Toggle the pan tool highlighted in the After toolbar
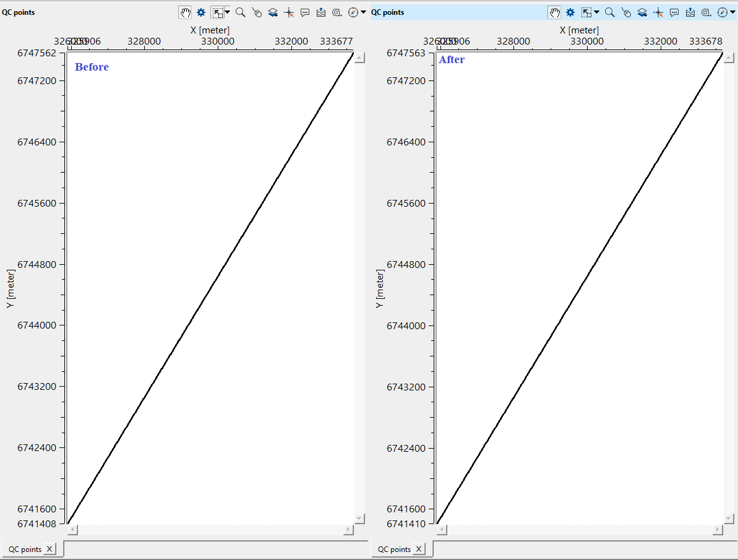Image resolution: width=738 pixels, height=560 pixels. [555, 12]
